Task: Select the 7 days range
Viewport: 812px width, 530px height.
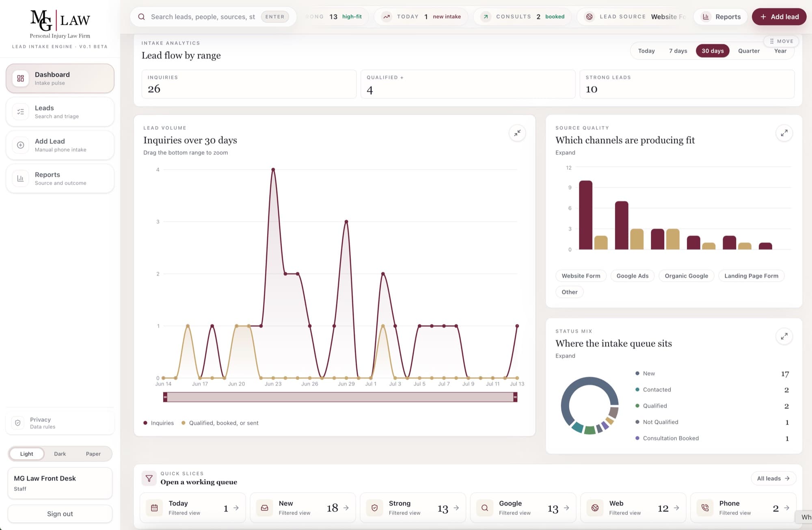Action: [x=678, y=51]
